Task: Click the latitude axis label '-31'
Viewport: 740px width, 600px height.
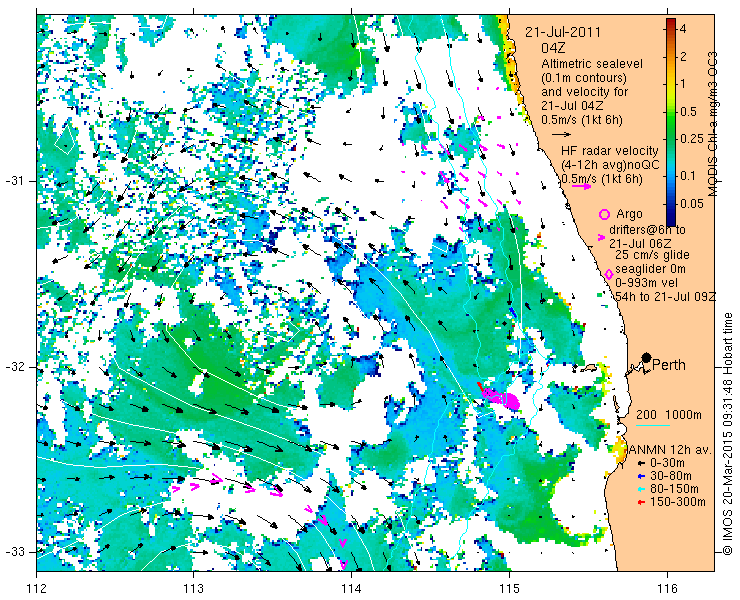Action: pyautogui.click(x=14, y=181)
